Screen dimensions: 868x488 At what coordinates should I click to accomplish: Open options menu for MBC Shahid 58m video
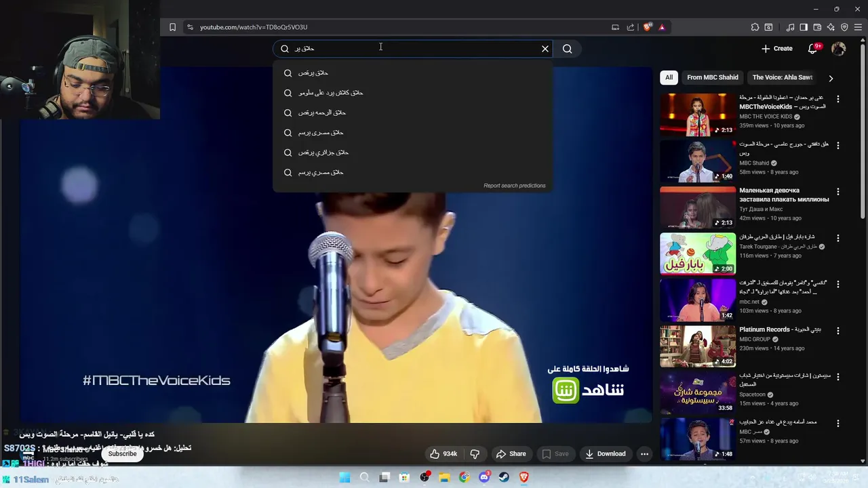tap(837, 145)
